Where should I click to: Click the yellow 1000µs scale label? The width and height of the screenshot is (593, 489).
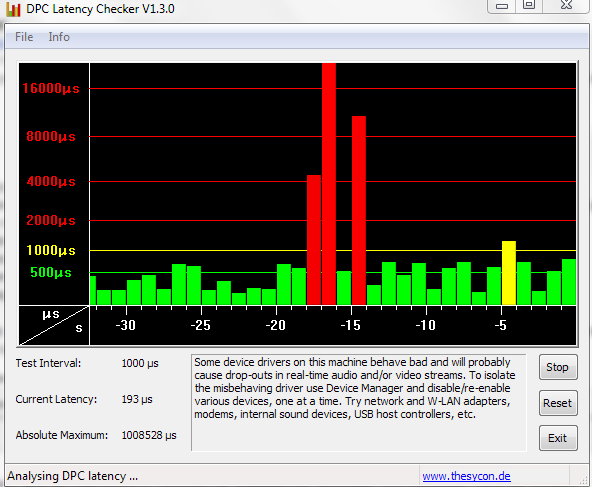(51, 250)
